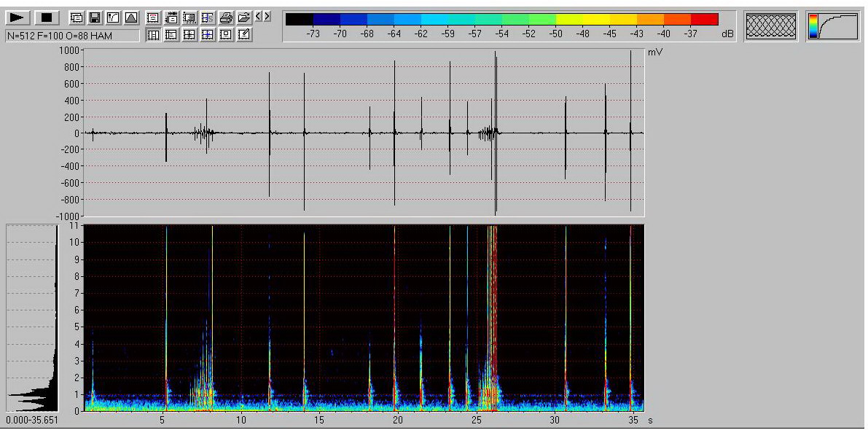Click the power spectrum panel left of spectrogram
Image resolution: width=868 pixels, height=430 pixels.
pos(32,318)
